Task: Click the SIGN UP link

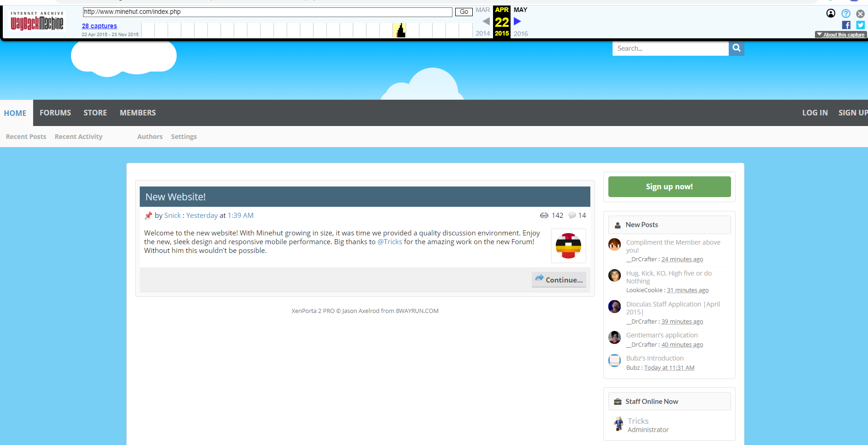Action: click(853, 113)
